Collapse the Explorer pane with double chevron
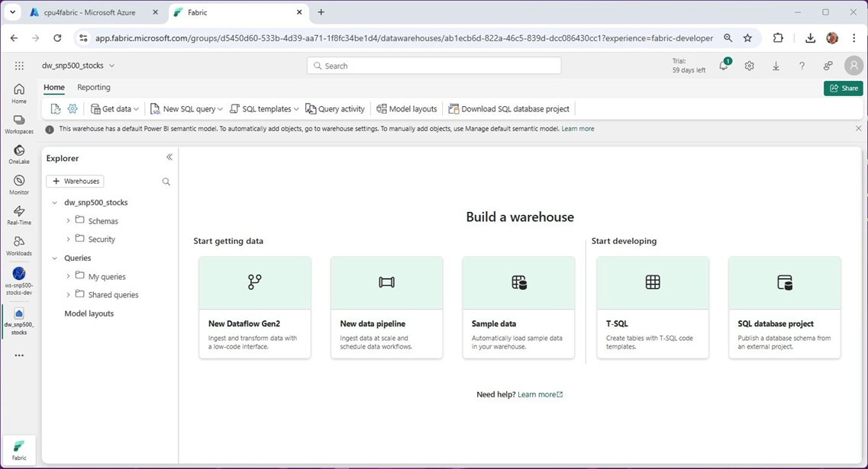868x469 pixels. pyautogui.click(x=169, y=157)
